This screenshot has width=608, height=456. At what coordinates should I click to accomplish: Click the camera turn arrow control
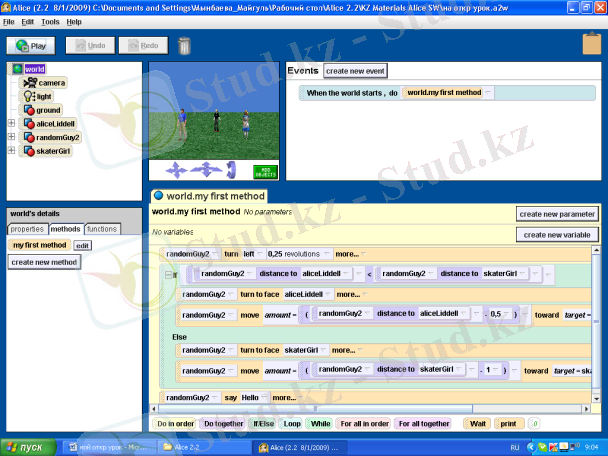tap(231, 170)
